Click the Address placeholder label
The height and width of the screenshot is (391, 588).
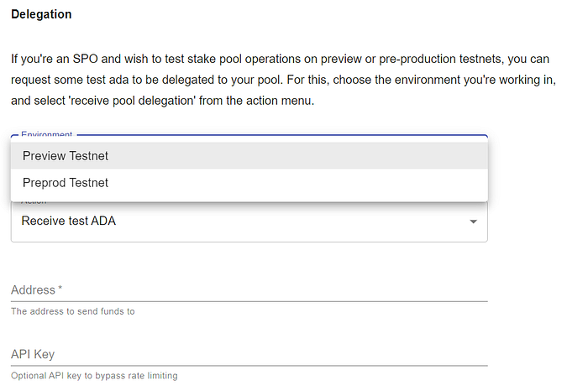click(33, 290)
